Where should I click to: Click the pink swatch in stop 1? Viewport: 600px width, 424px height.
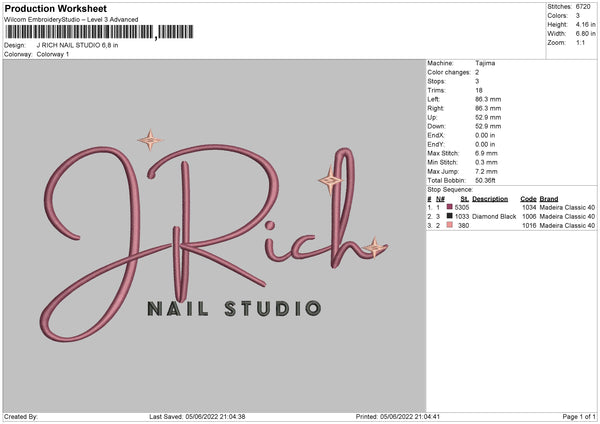[449, 207]
